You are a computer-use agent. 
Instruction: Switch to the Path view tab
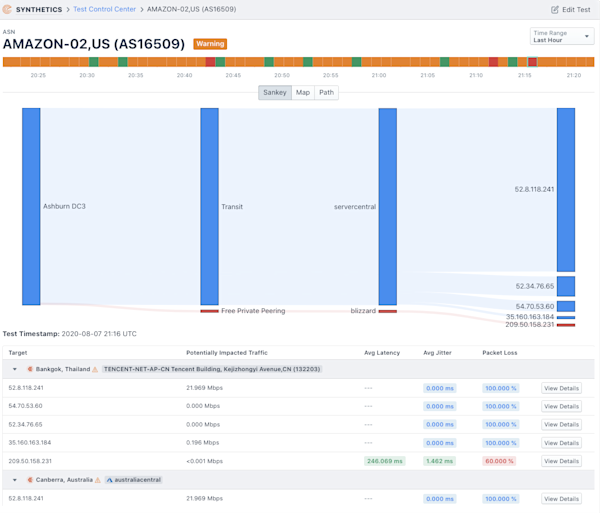[326, 93]
